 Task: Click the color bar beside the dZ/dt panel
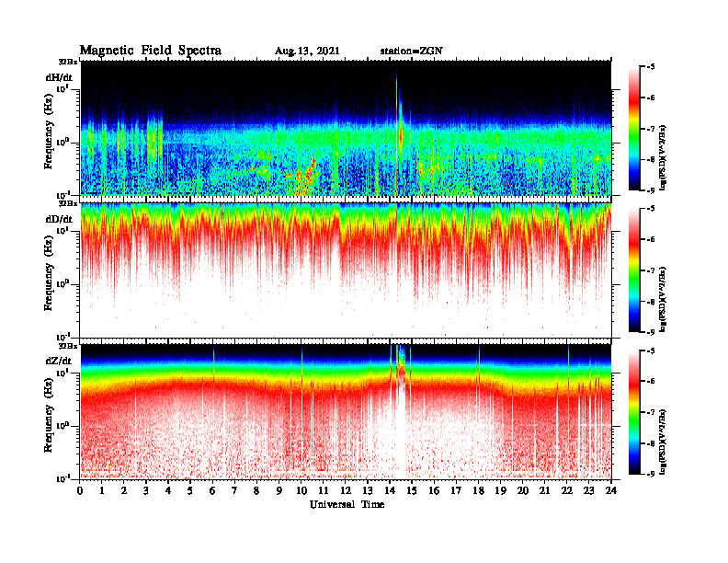click(634, 411)
